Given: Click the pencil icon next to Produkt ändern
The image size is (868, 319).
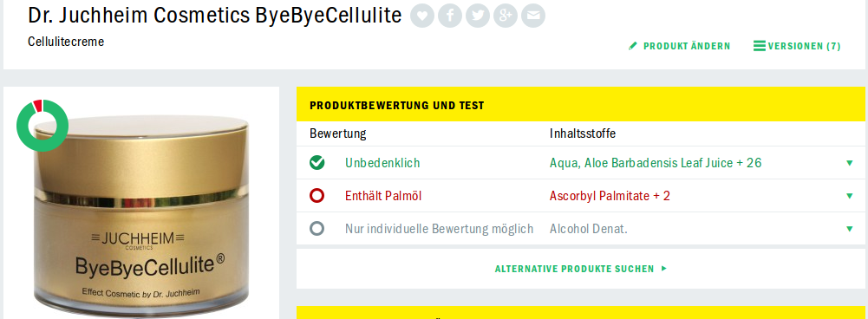Looking at the screenshot, I should tap(633, 46).
